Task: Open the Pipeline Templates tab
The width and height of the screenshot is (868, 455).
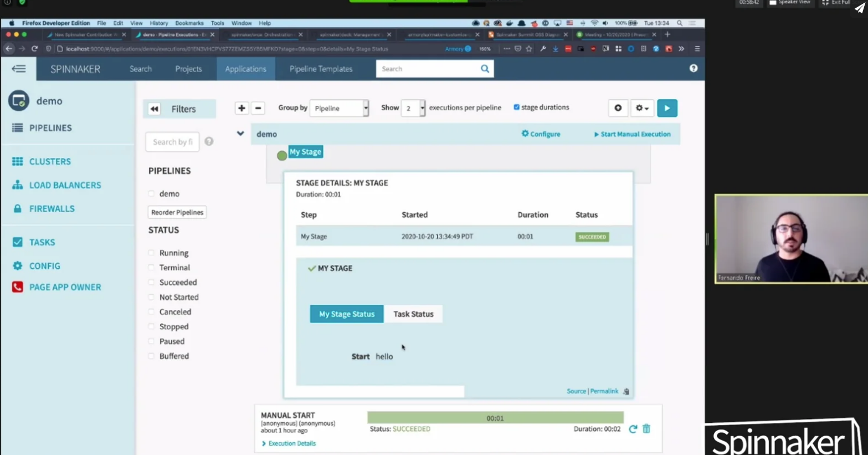Action: pos(321,69)
